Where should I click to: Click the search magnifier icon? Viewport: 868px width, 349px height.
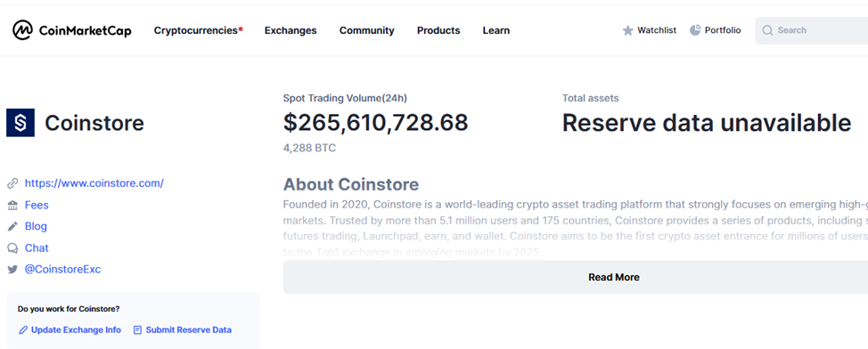[767, 30]
